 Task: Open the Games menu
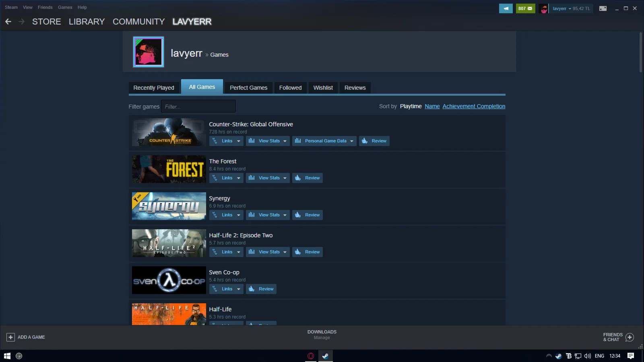[x=65, y=7]
